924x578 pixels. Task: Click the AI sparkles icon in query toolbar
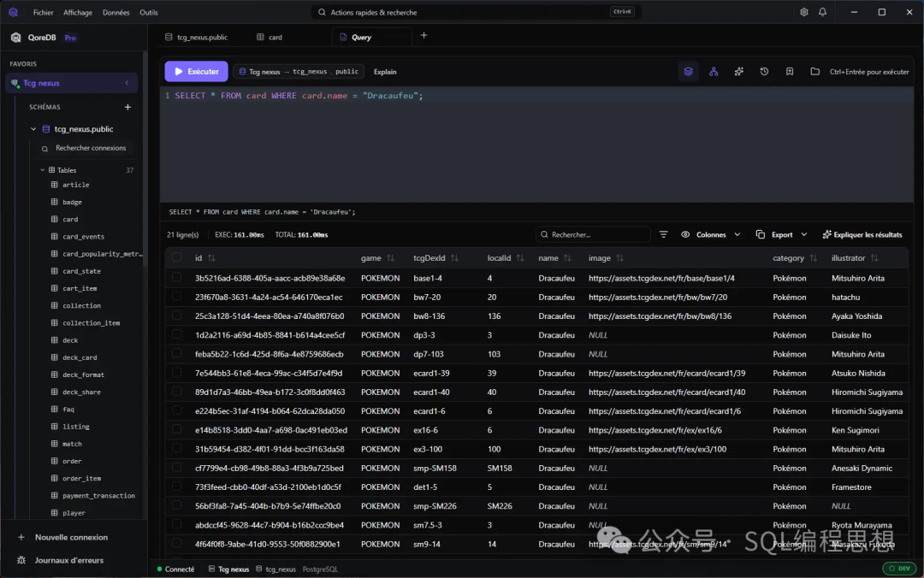[x=738, y=72]
